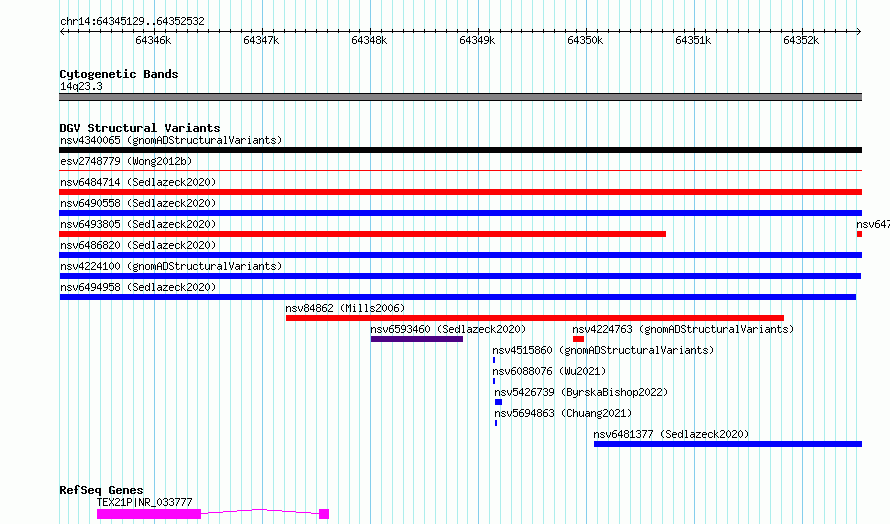Click the 64349k ruler tick label
The width and height of the screenshot is (890, 524).
point(477,40)
